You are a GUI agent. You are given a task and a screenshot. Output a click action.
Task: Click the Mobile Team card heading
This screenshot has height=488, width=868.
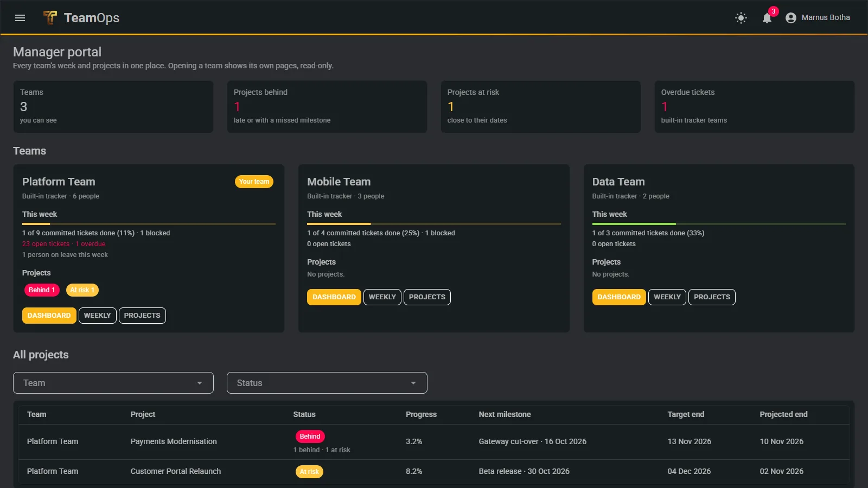[x=339, y=182]
